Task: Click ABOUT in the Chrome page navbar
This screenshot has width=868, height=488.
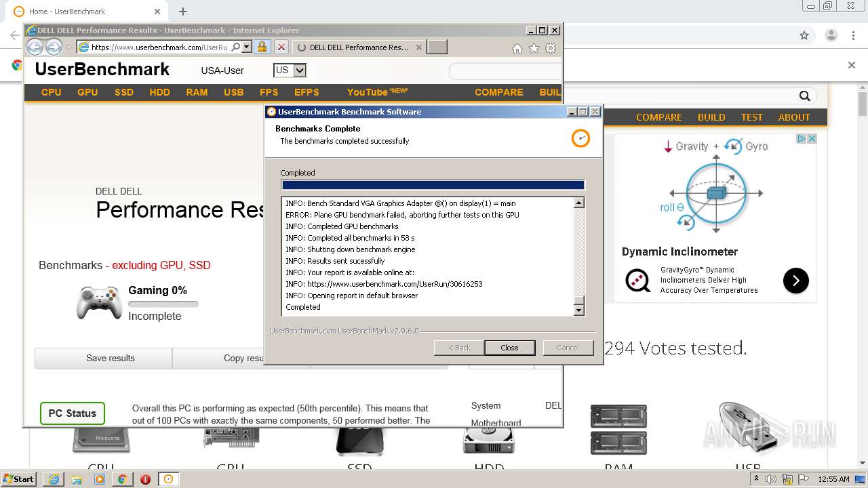Action: coord(794,117)
